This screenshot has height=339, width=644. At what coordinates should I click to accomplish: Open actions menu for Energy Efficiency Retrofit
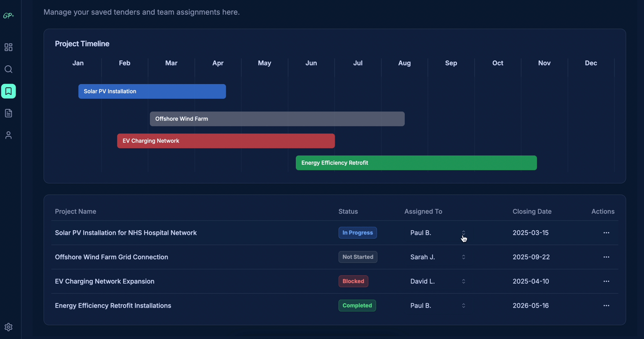pyautogui.click(x=606, y=305)
